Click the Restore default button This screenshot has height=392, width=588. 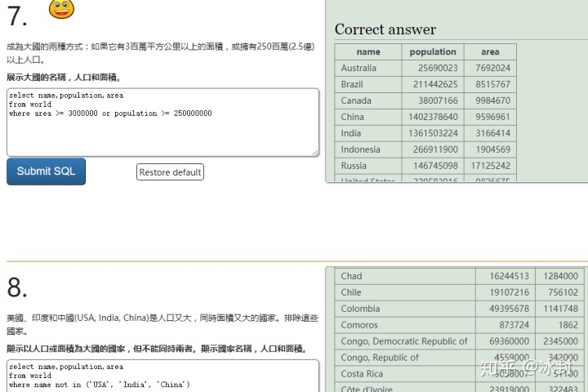coord(170,172)
